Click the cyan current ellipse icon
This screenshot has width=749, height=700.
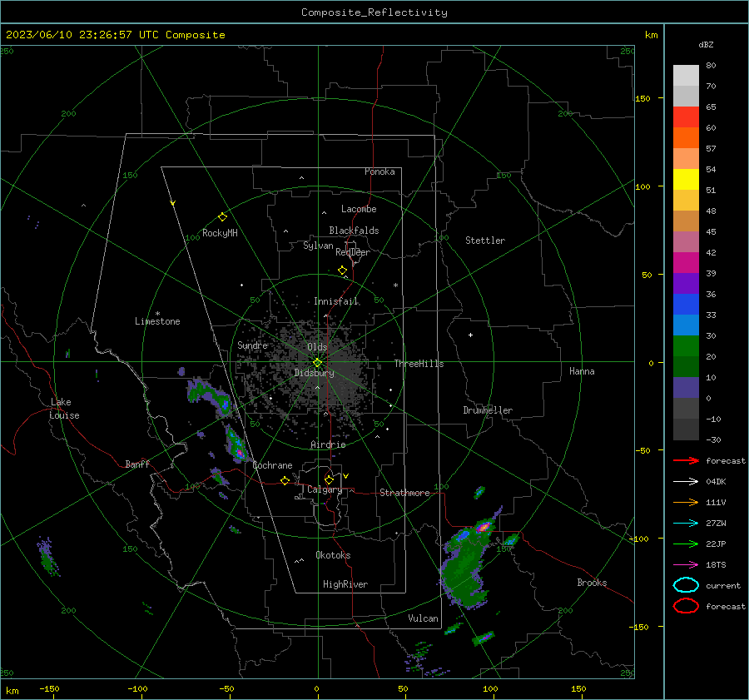[x=686, y=585]
